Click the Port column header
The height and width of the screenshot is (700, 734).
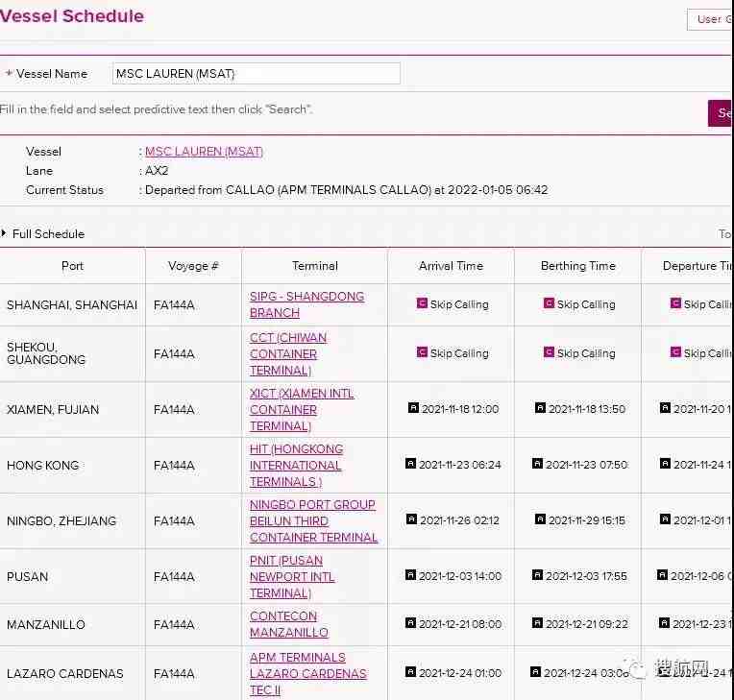tap(72, 266)
